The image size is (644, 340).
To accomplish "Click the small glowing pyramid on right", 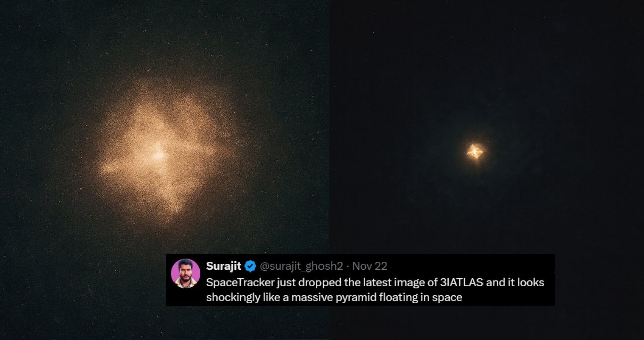I will tap(475, 151).
